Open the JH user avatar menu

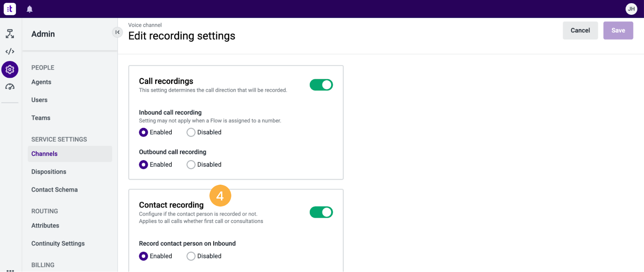[x=631, y=9]
